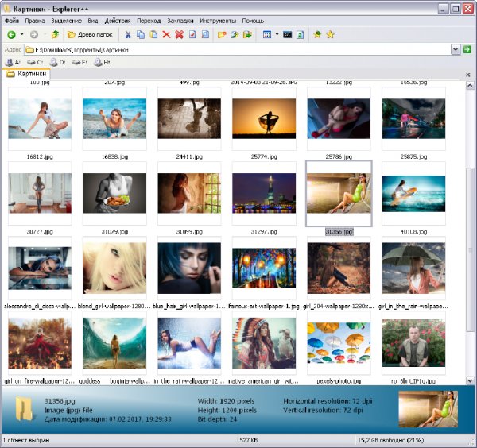The width and height of the screenshot is (477, 448).
Task: Add a bookmark with green-star icon
Action: pyautogui.click(x=317, y=35)
